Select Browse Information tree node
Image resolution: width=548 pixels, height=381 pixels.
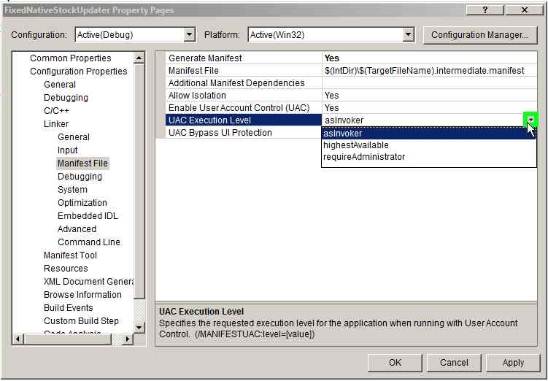click(x=82, y=295)
